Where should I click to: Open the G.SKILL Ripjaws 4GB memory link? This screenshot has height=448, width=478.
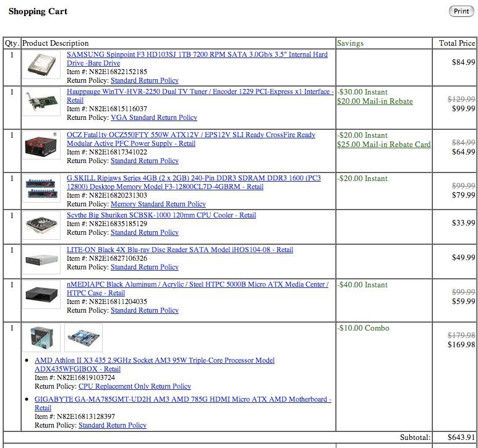point(194,182)
